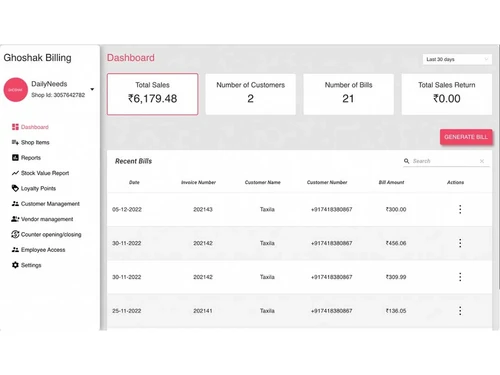Open Customer Management page
The height and width of the screenshot is (375, 500).
(46, 204)
